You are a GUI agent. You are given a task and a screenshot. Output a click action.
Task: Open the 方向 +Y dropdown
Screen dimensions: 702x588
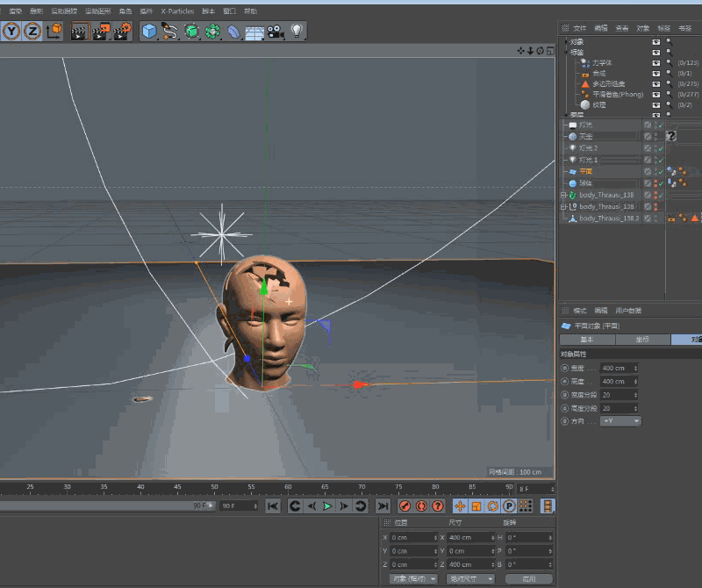pyautogui.click(x=620, y=421)
